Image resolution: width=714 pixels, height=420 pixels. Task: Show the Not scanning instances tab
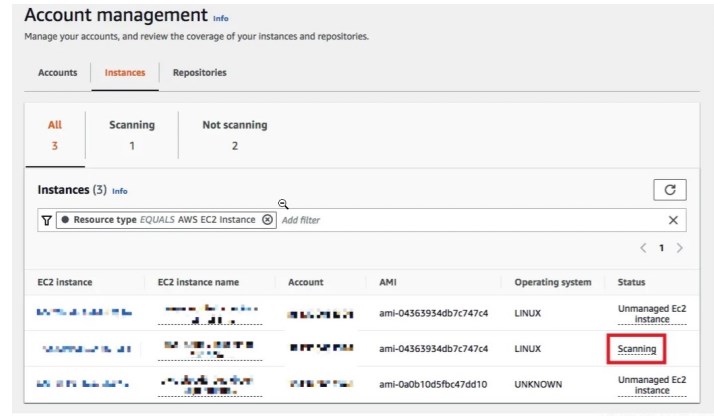[x=234, y=135]
